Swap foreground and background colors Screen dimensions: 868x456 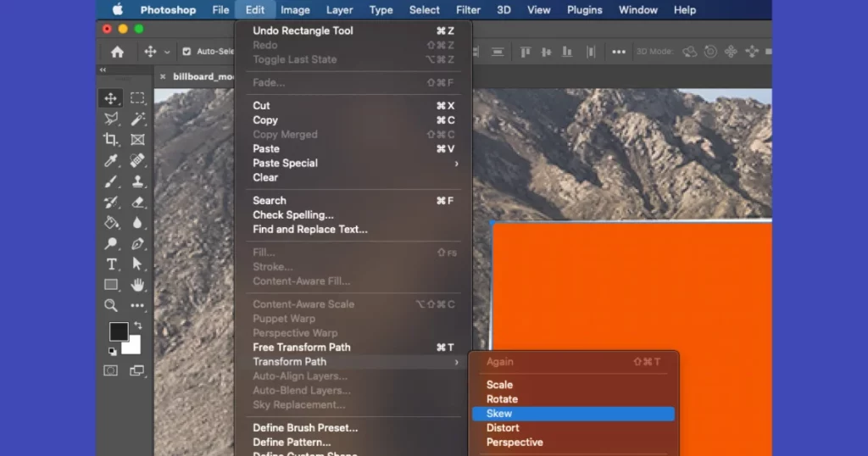click(138, 325)
